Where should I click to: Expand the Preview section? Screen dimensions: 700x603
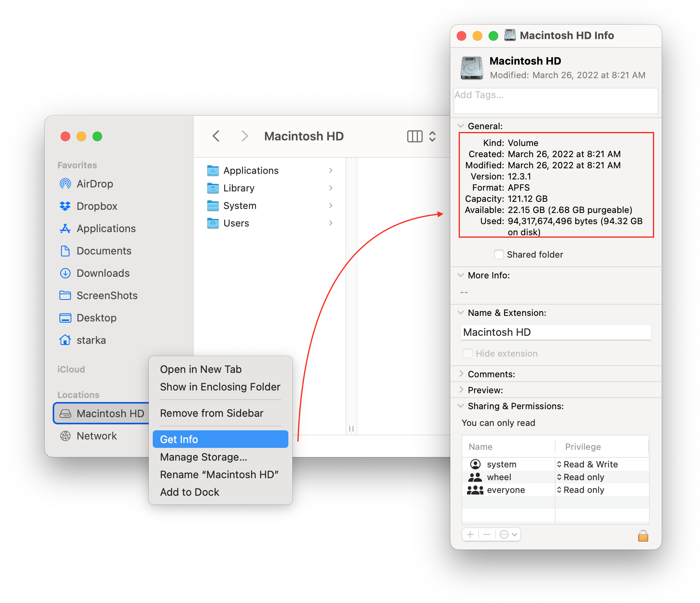[x=461, y=390]
